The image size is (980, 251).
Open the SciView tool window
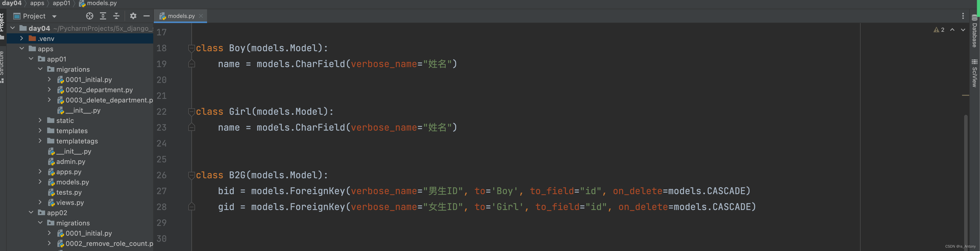coord(974,74)
